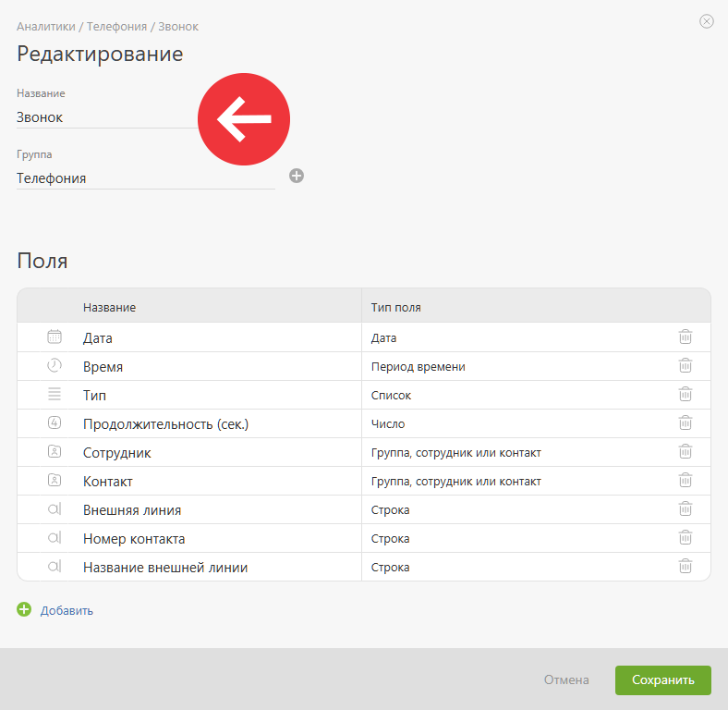Add a new group with gray plus icon
The width and height of the screenshot is (728, 710).
(x=297, y=176)
